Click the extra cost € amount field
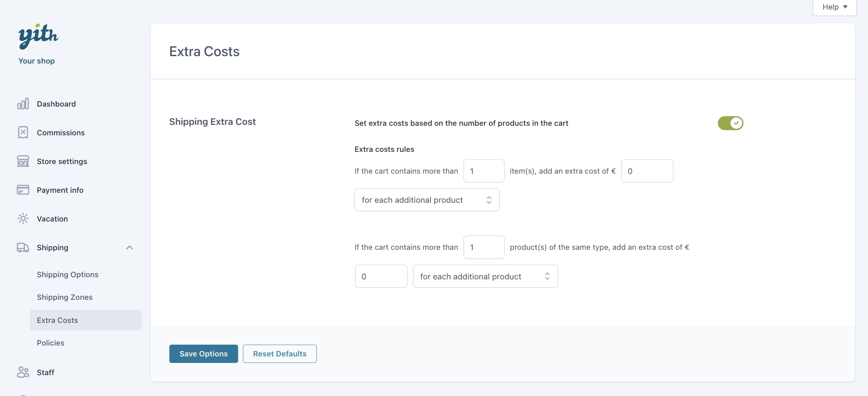Image resolution: width=868 pixels, height=396 pixels. coord(647,171)
